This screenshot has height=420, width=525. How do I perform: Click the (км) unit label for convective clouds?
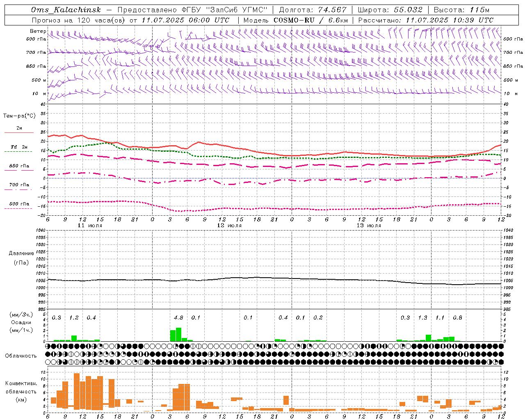21,399
